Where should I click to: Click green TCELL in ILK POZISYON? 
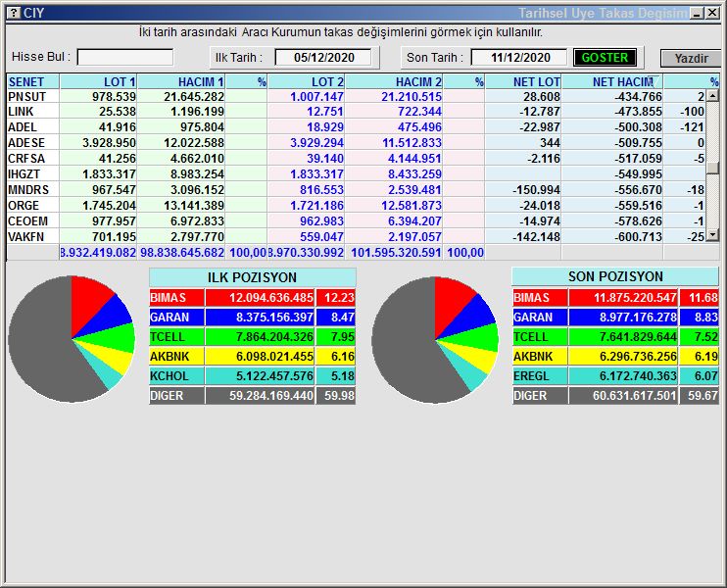click(176, 337)
